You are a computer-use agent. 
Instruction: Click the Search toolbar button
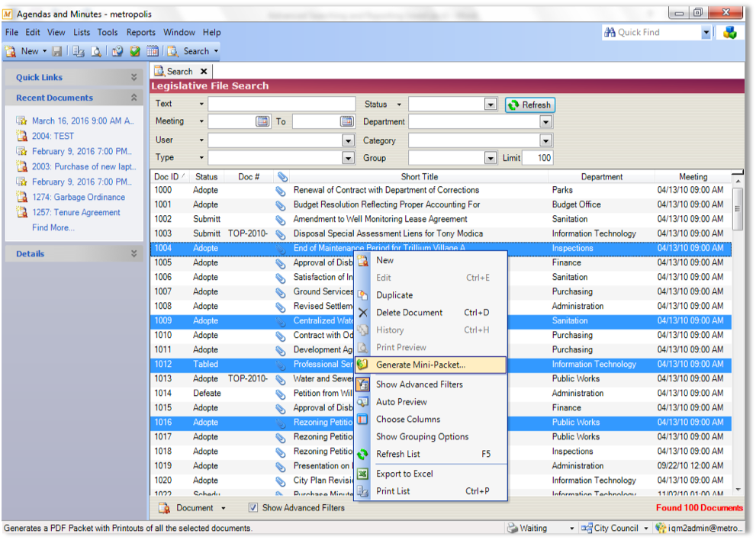[x=191, y=51]
